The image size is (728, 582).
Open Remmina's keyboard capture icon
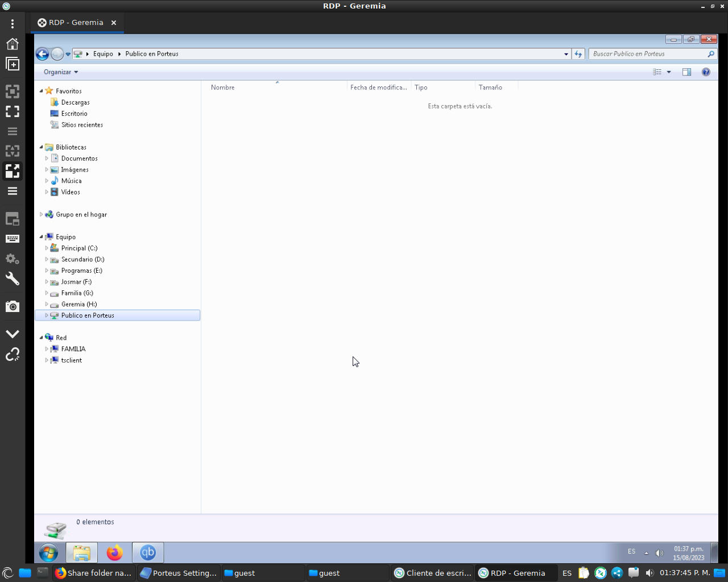click(13, 239)
